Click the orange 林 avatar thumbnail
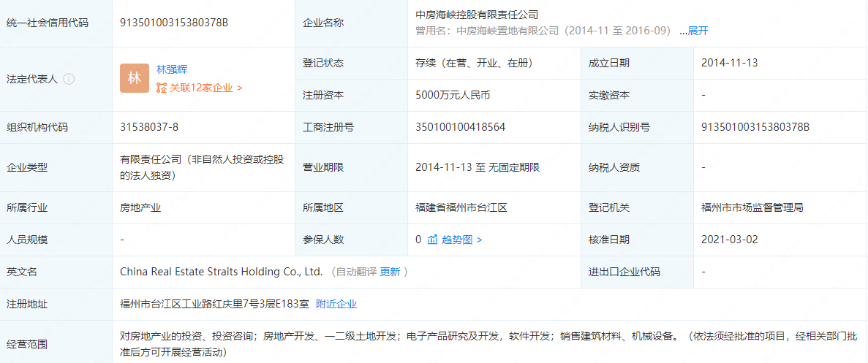This screenshot has width=868, height=363. 135,78
